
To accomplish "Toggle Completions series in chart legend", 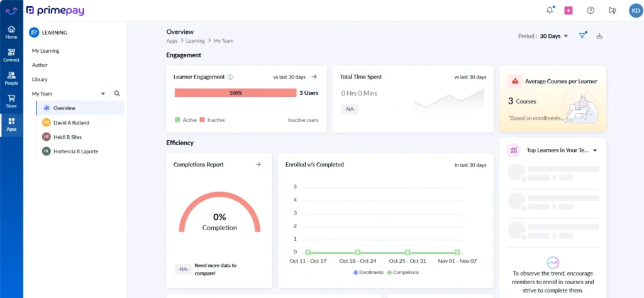I will coord(402,272).
